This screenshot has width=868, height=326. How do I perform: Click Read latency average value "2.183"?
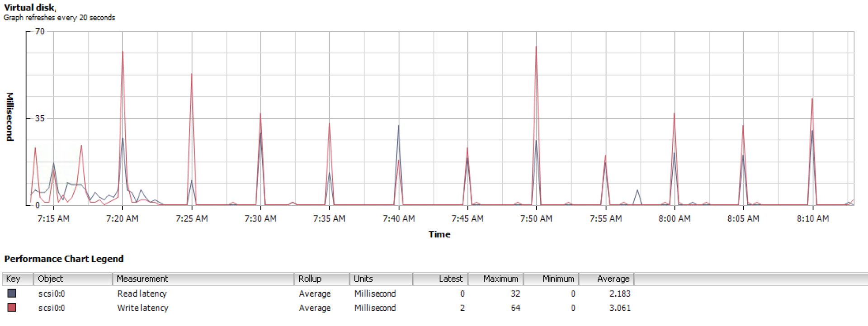coord(620,294)
